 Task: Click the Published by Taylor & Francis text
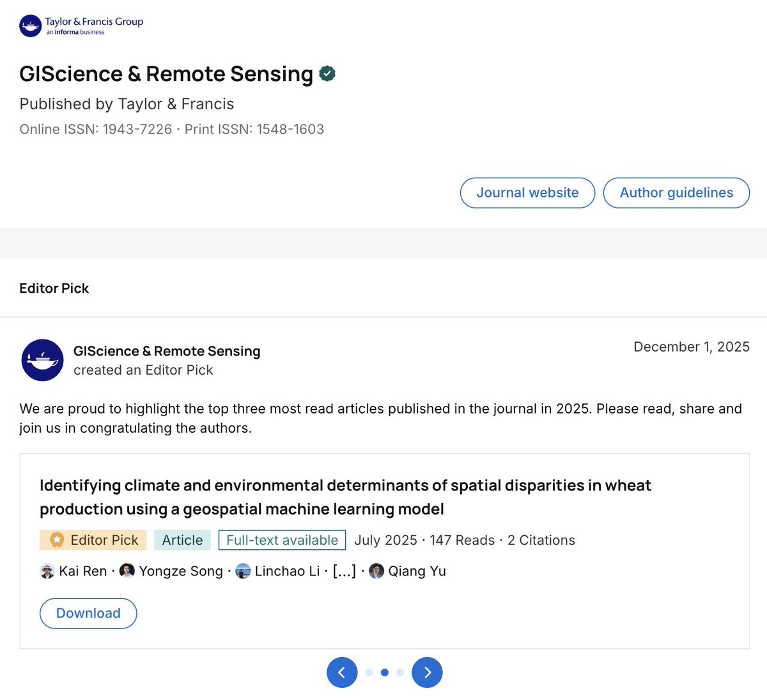(x=127, y=104)
